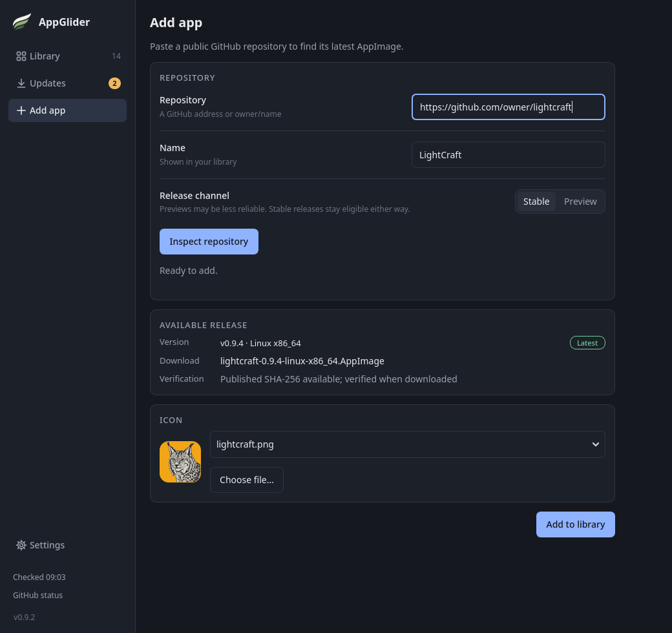This screenshot has width=672, height=633.
Task: Click the version text v0.9.4 · Linux x86_64
Action: click(x=260, y=343)
